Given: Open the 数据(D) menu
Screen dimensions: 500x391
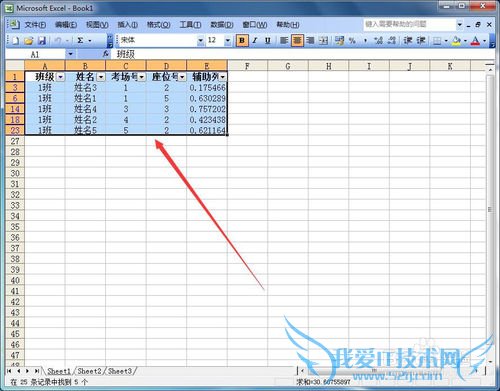Looking at the screenshot, I should point(222,25).
